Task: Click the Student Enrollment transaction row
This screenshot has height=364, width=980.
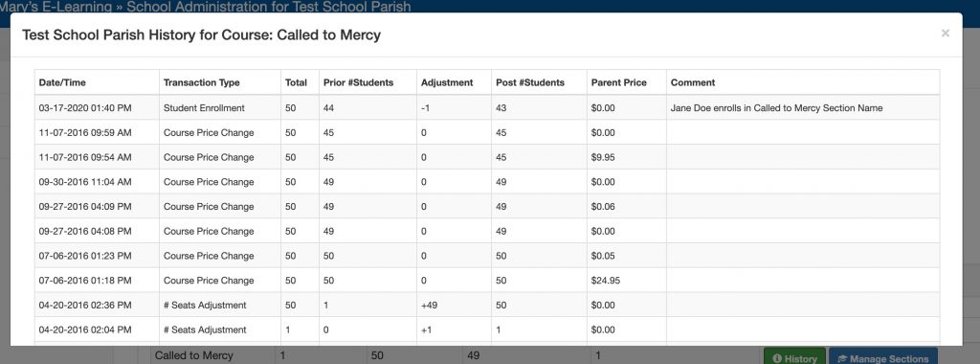Action: click(x=487, y=107)
